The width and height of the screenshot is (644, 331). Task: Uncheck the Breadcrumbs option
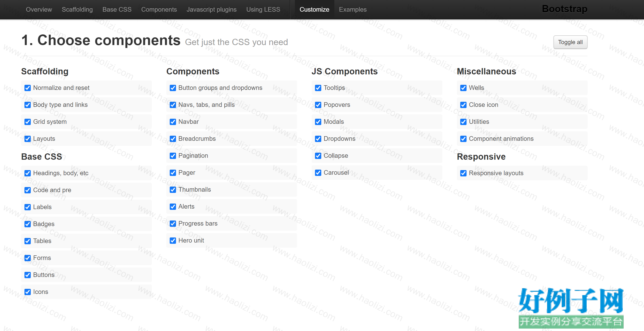[x=173, y=139]
